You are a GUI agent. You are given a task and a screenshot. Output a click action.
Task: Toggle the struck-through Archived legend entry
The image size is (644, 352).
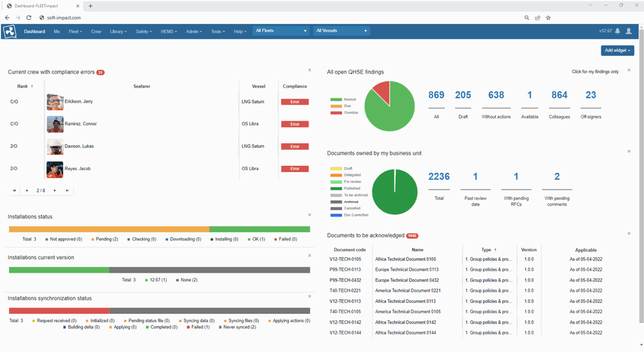tap(345, 202)
